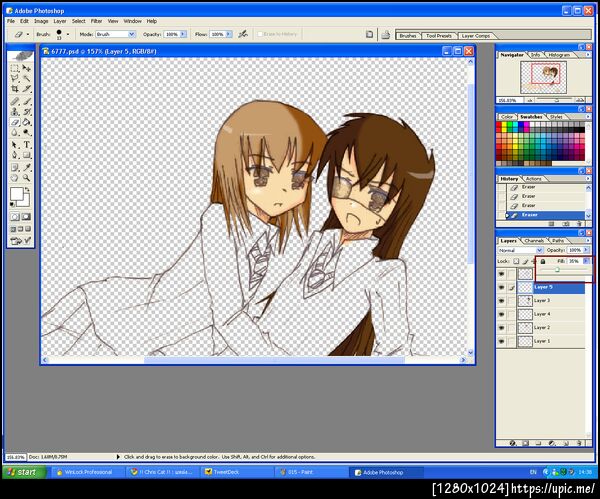Hide Layer 5 using its eye icon
The height and width of the screenshot is (499, 600).
(x=501, y=288)
